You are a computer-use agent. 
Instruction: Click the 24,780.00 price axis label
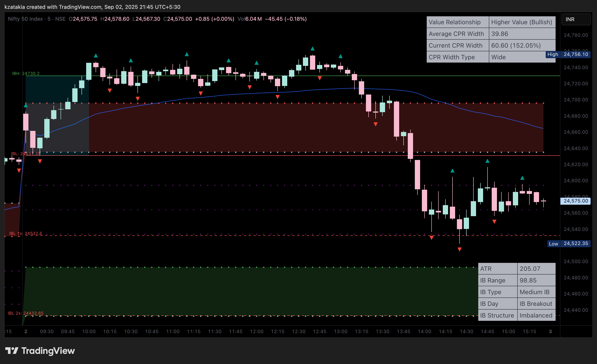576,35
